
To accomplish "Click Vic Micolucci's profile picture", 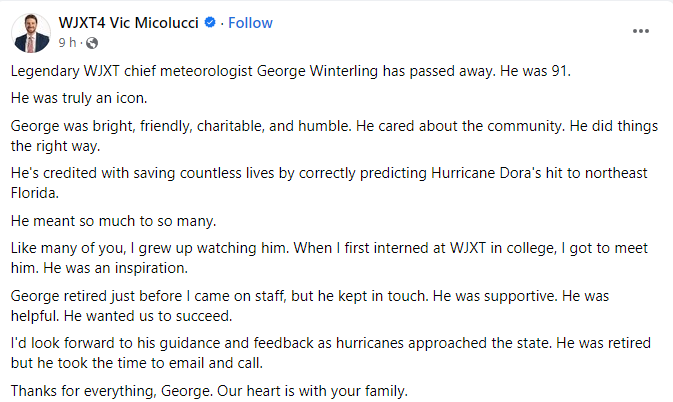I will [x=32, y=33].
